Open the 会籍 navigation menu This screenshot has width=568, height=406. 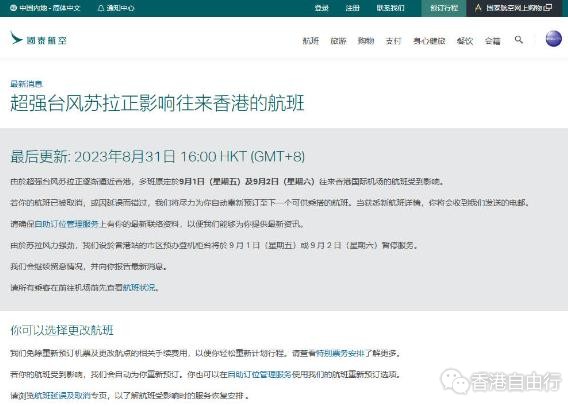point(493,41)
